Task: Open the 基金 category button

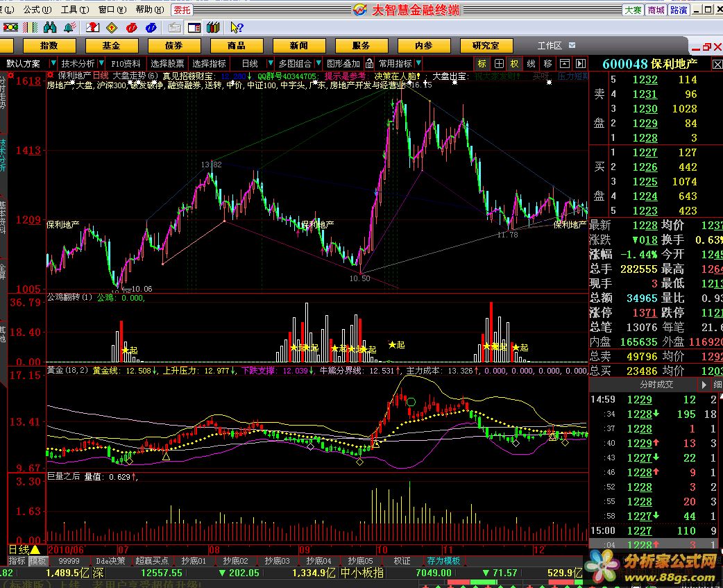Action: [111, 45]
